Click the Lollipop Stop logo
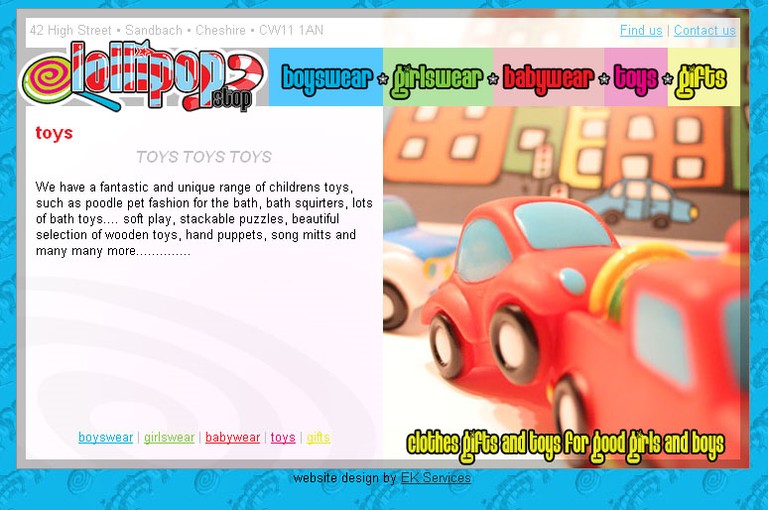Image resolution: width=768 pixels, height=510 pixels. pyautogui.click(x=143, y=76)
